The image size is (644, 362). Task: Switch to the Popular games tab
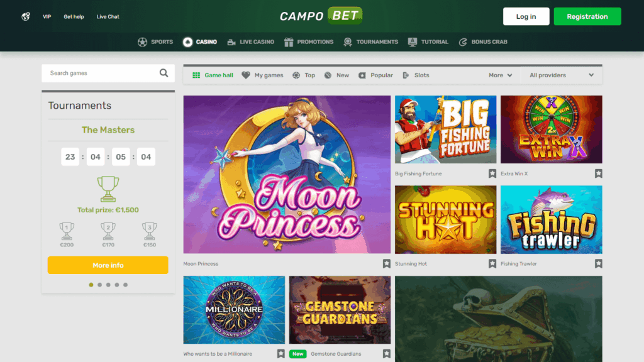pos(375,75)
